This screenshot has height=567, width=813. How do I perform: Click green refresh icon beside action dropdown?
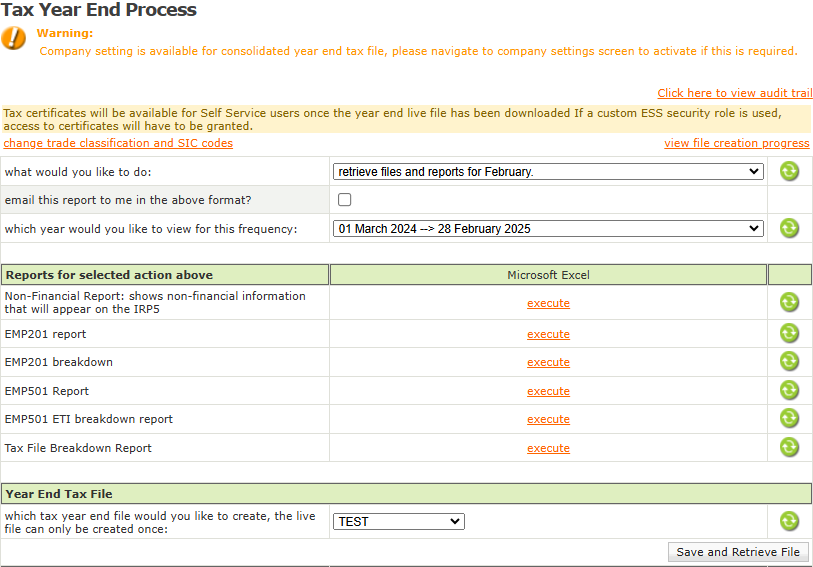[x=789, y=171]
